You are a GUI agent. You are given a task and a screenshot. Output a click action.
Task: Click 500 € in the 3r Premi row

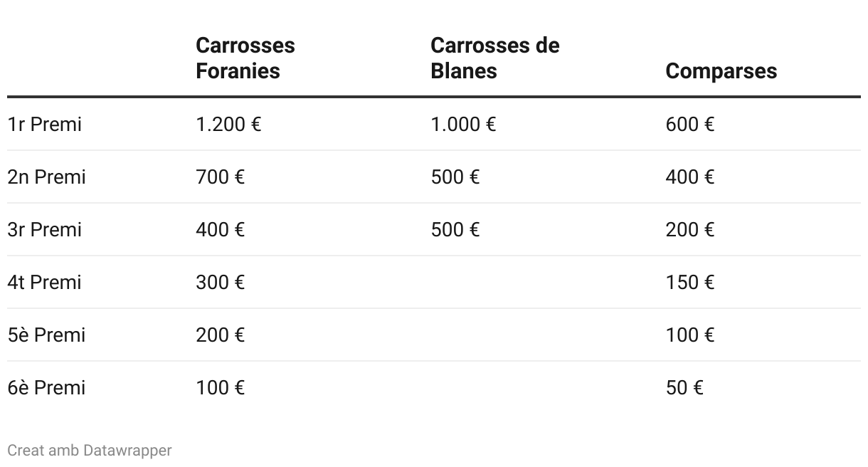[455, 230]
